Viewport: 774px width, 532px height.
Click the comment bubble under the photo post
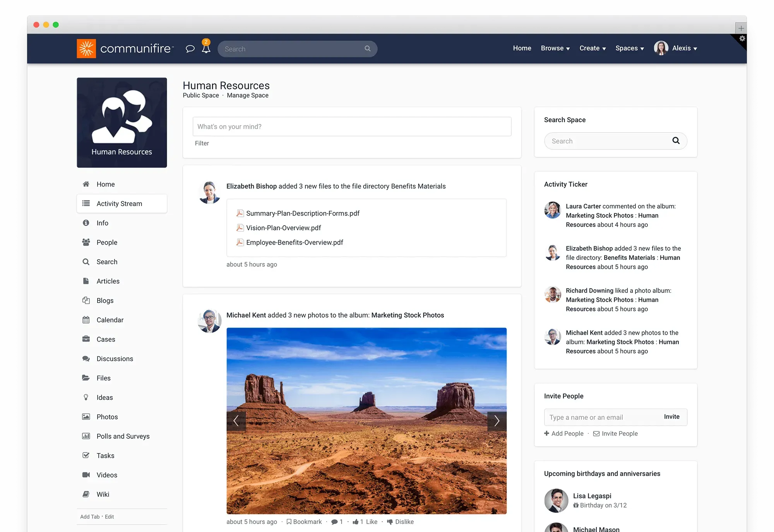(334, 522)
